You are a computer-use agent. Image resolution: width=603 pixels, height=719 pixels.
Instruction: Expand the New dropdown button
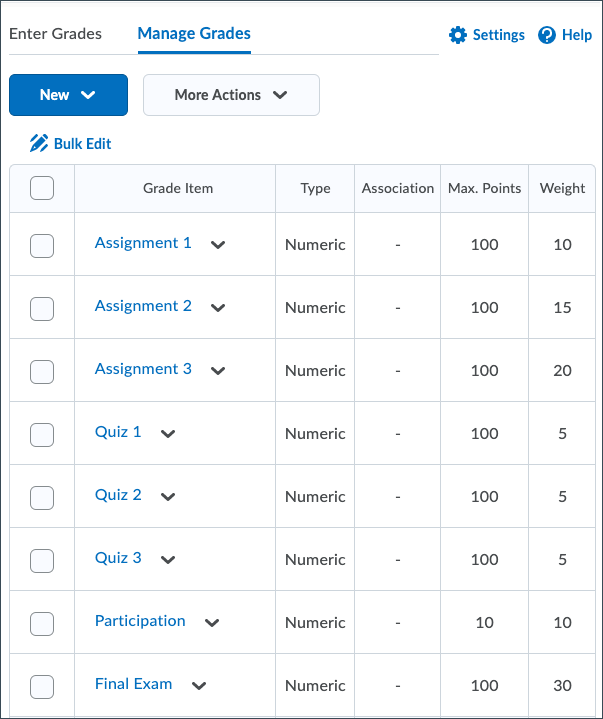68,95
